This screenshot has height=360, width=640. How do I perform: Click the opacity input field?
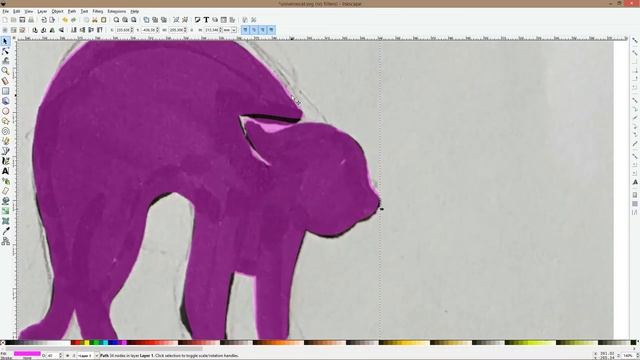click(x=53, y=356)
